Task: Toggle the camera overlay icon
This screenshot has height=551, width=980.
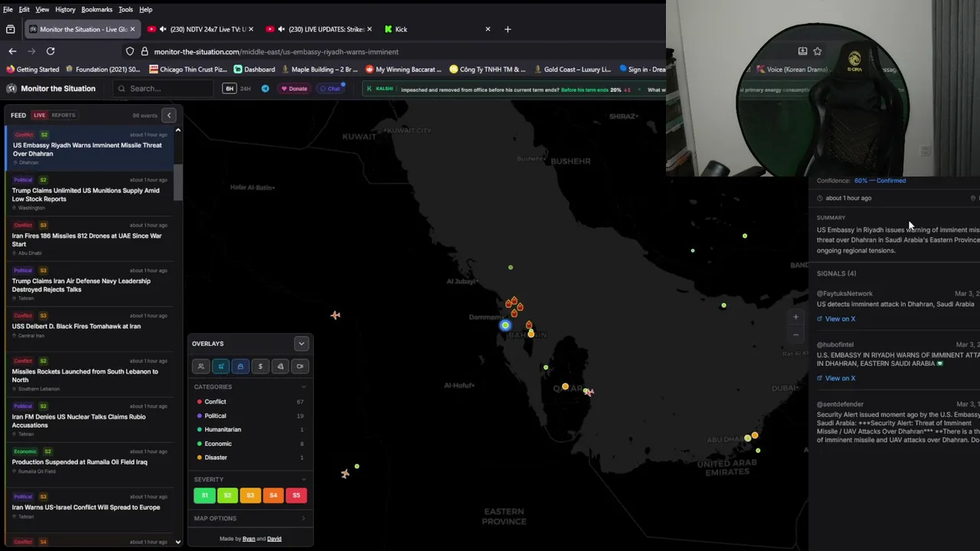Action: click(300, 367)
